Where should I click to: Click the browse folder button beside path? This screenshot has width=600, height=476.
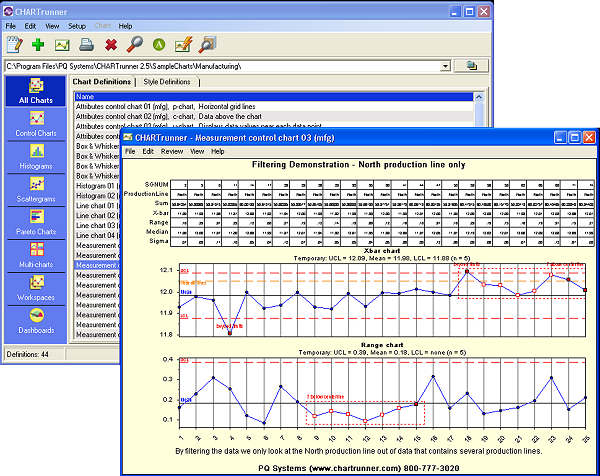[x=471, y=66]
